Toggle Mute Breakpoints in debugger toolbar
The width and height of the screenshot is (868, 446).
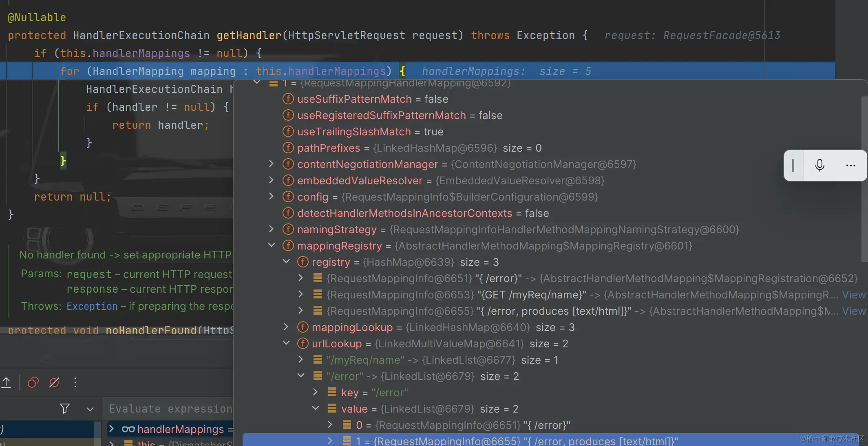(x=54, y=382)
